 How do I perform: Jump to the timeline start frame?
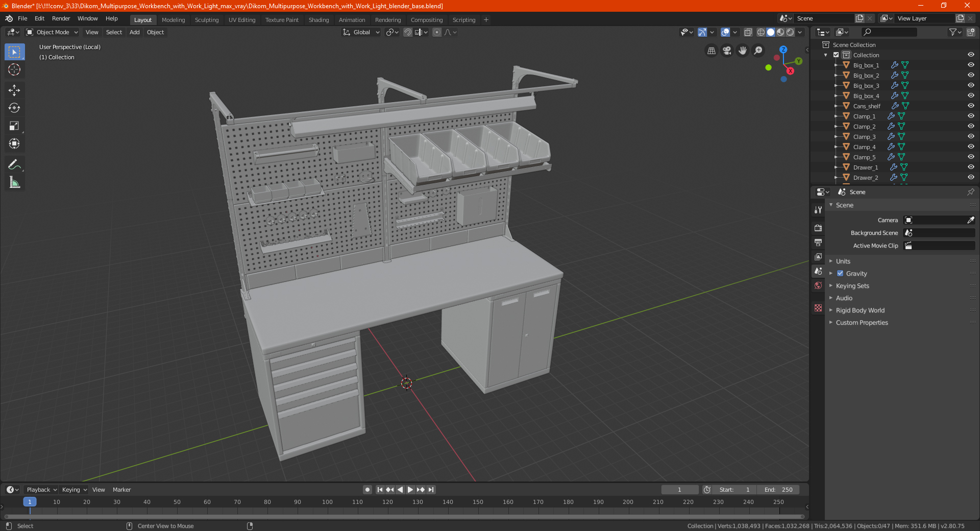(x=380, y=490)
